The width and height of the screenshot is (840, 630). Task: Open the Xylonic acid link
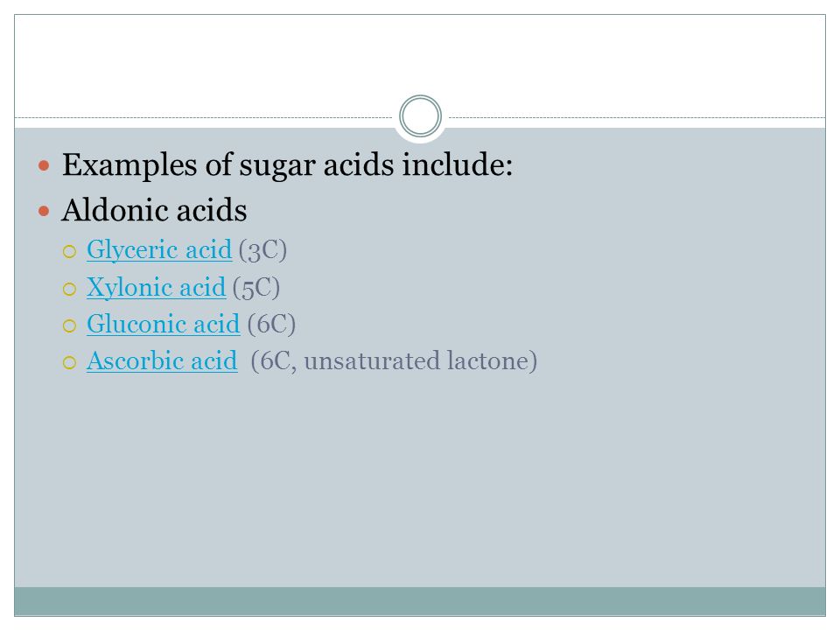tap(156, 288)
